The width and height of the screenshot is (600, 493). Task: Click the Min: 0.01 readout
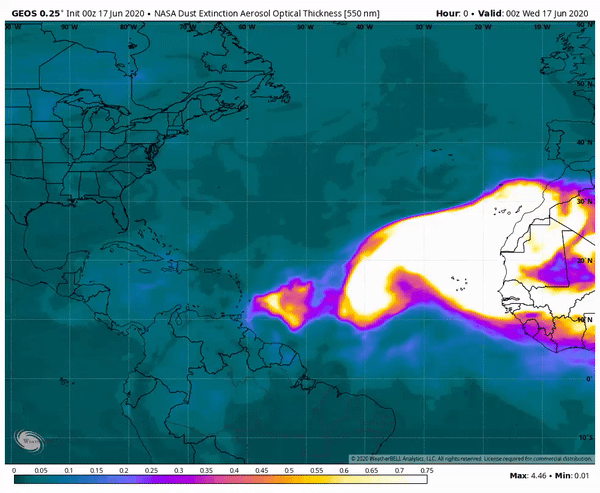coord(572,476)
